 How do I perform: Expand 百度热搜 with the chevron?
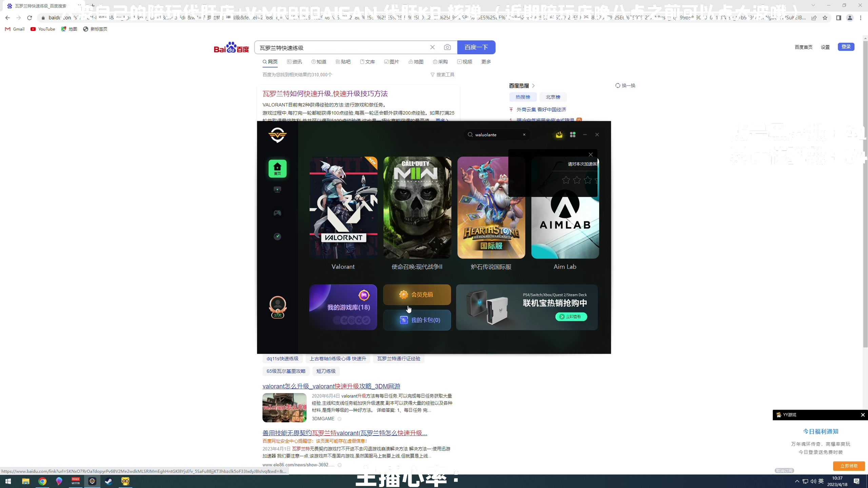533,86
